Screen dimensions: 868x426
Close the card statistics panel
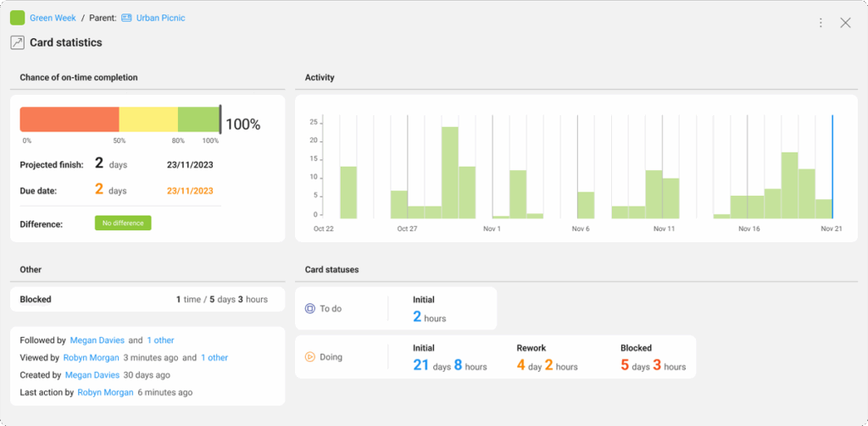click(x=845, y=23)
